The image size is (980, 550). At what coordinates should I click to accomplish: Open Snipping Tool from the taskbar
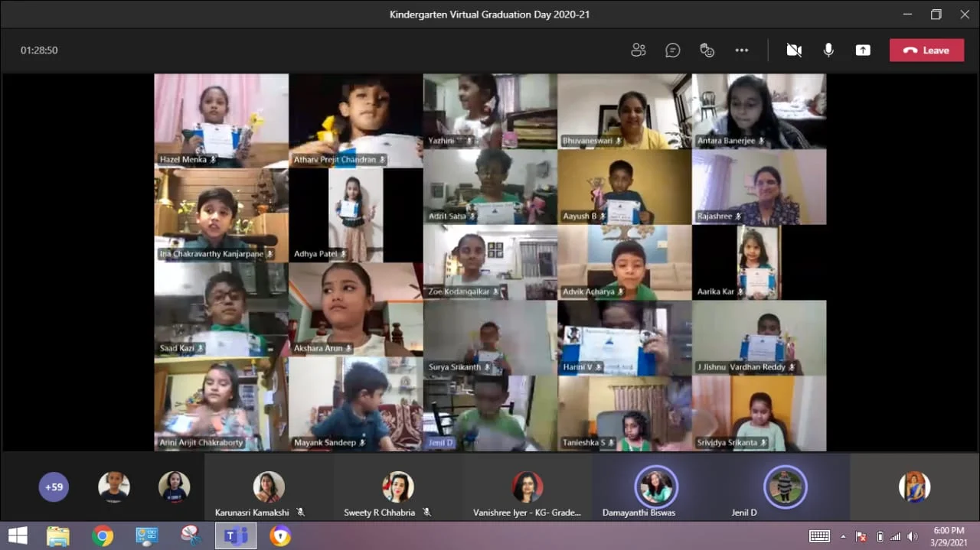coord(191,535)
